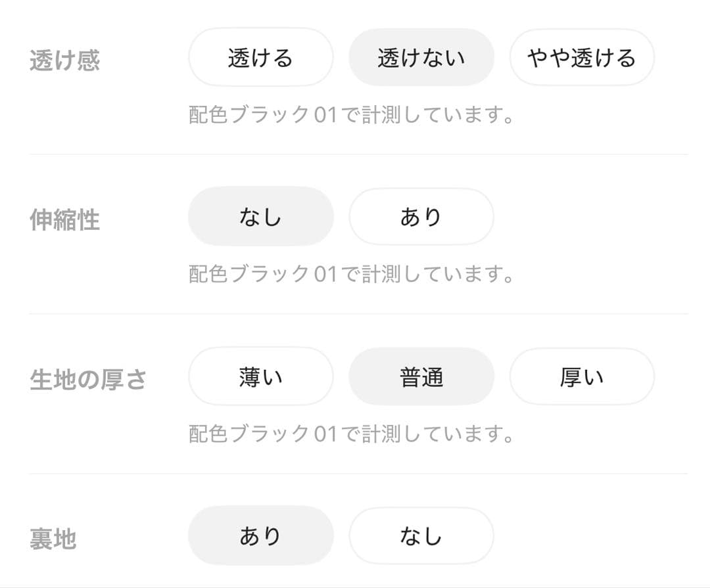
Task: Select なし for 裏地
Action: pyautogui.click(x=421, y=535)
